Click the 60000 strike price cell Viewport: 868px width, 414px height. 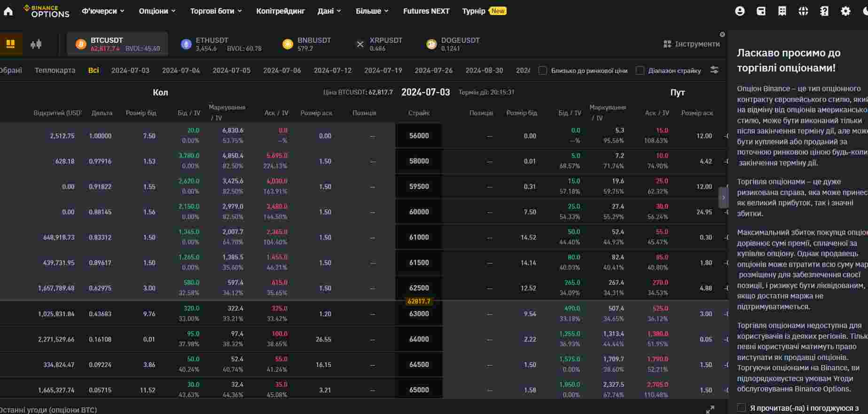[419, 212]
